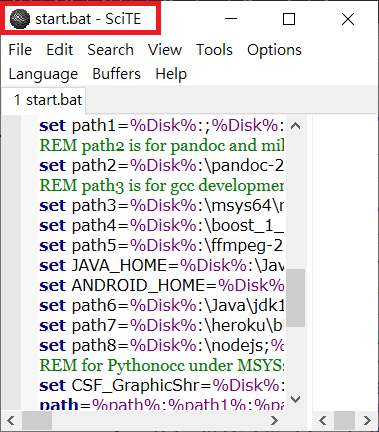The width and height of the screenshot is (379, 432).
Task: Click the vertical scrollbar down arrow
Action: click(x=295, y=399)
